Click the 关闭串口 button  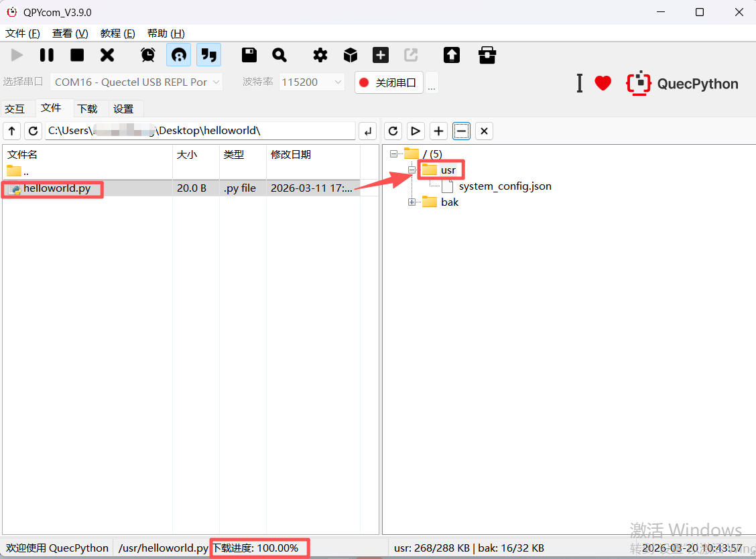389,82
